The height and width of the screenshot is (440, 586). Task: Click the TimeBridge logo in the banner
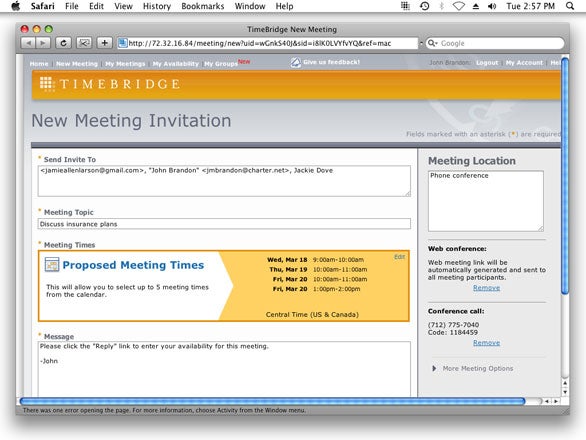click(110, 84)
